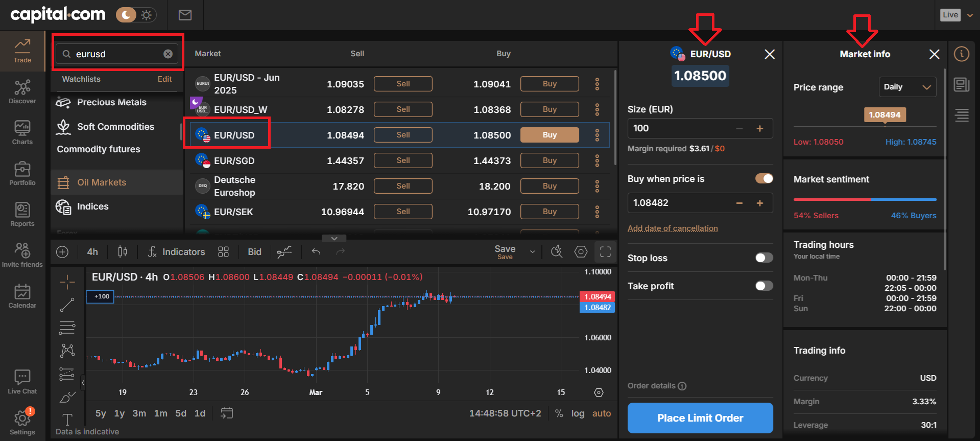
Task: Open chart settings hexagon icon
Action: click(581, 251)
